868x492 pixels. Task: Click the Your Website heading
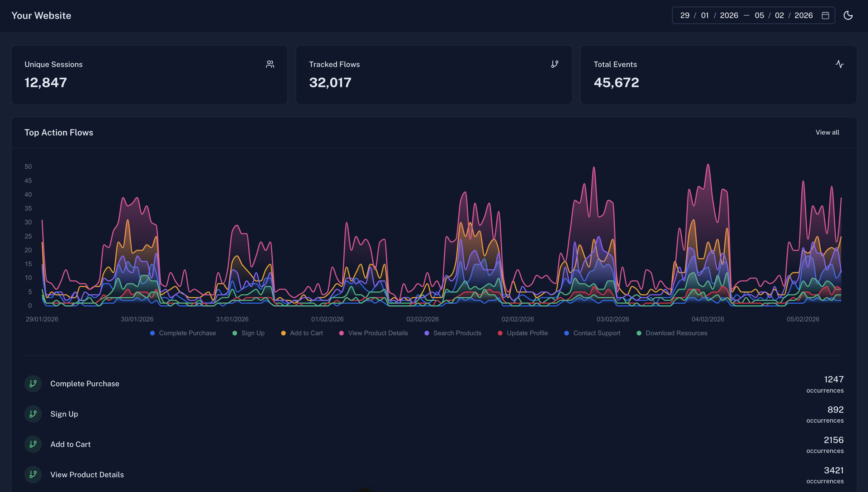click(41, 15)
